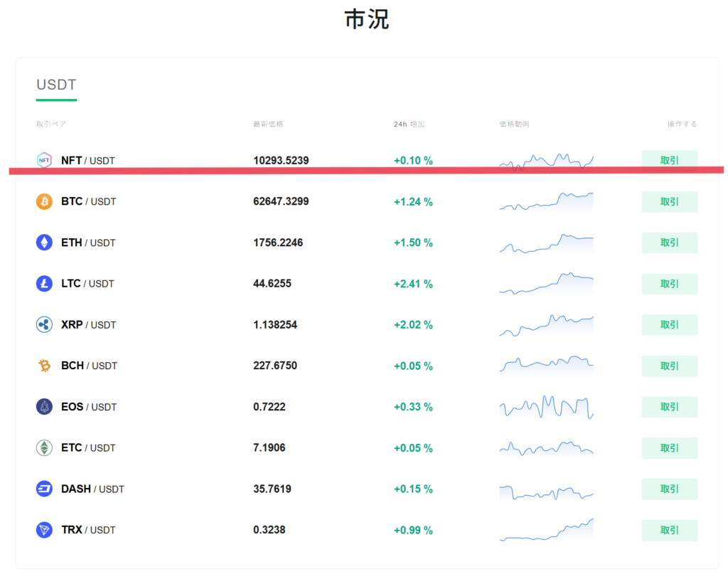Click the +0.99 % change value
The image size is (728, 579).
click(x=413, y=530)
